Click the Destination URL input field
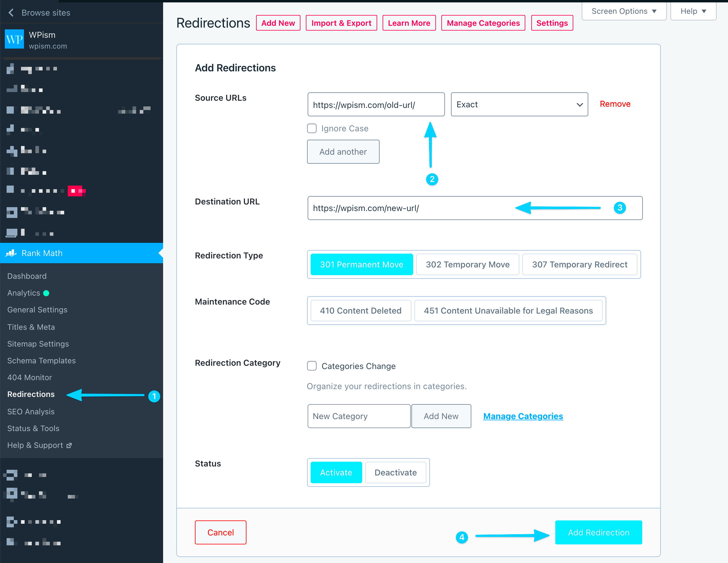The width and height of the screenshot is (728, 563). (473, 207)
